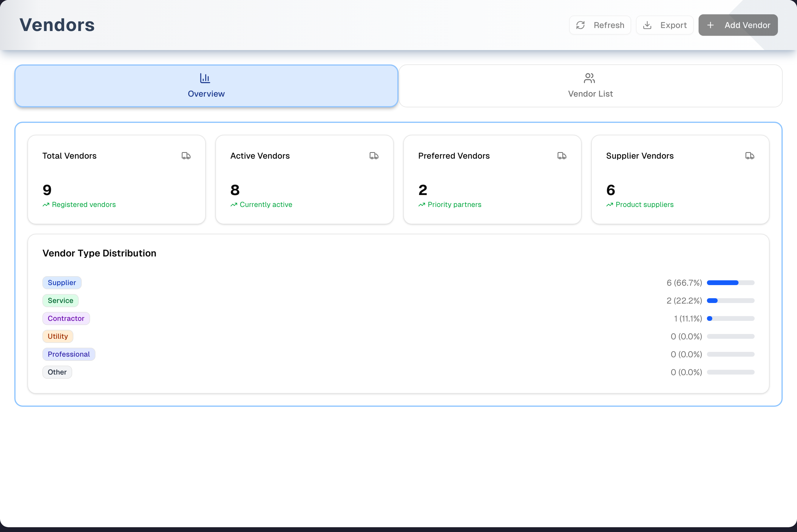The image size is (797, 532).
Task: Click the 'Registered vendors' text
Action: (84, 205)
